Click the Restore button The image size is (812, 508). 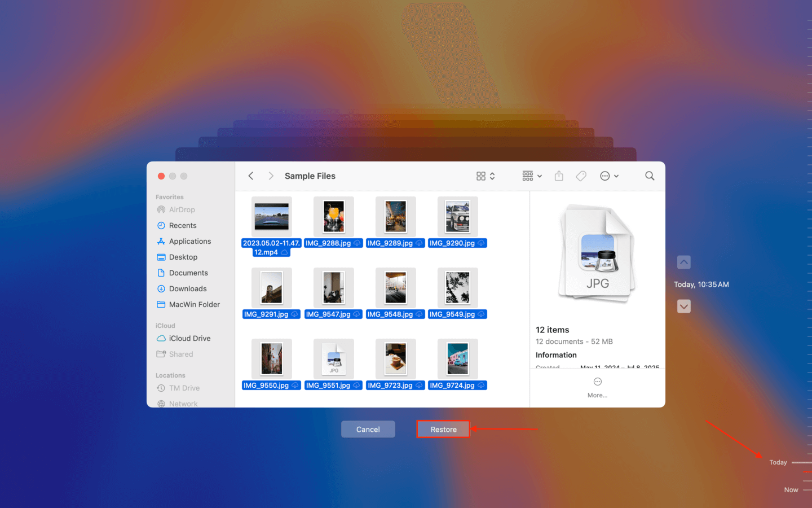pos(443,430)
